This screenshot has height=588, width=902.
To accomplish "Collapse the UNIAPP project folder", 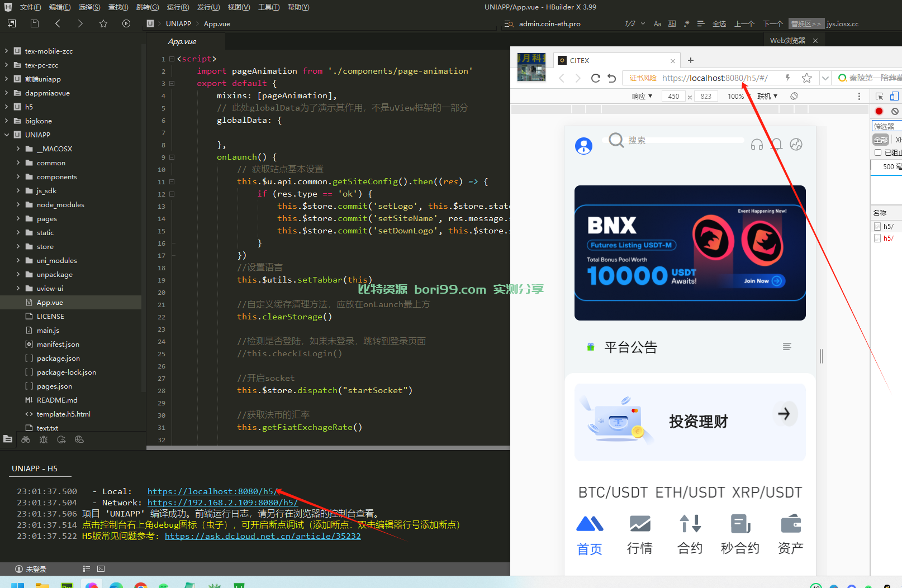I will click(6, 135).
